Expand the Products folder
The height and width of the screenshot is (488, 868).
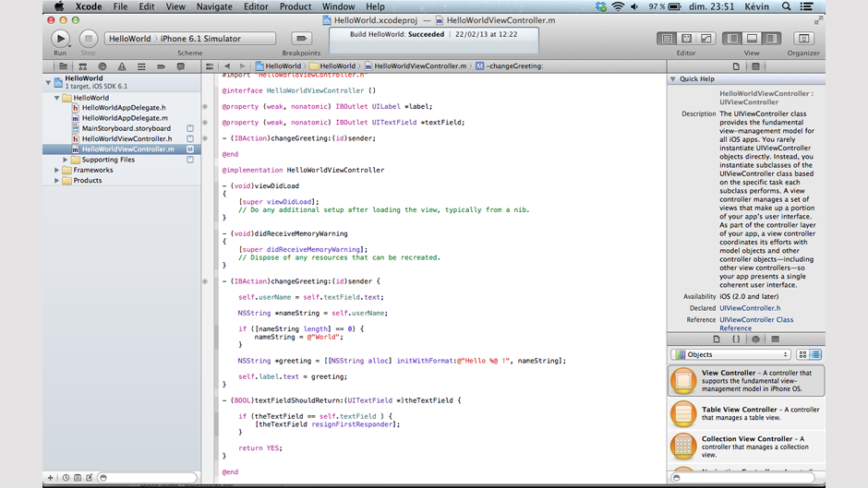(x=57, y=181)
